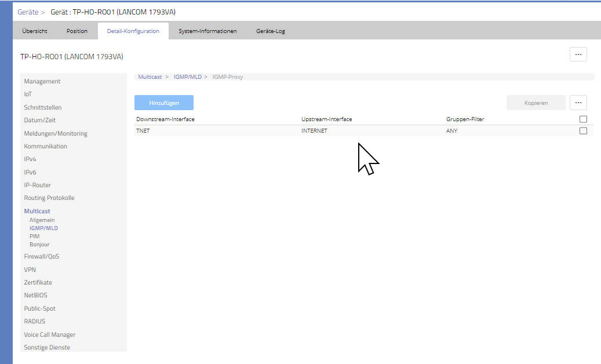
Task: Open VPN in the sidebar
Action: point(30,270)
